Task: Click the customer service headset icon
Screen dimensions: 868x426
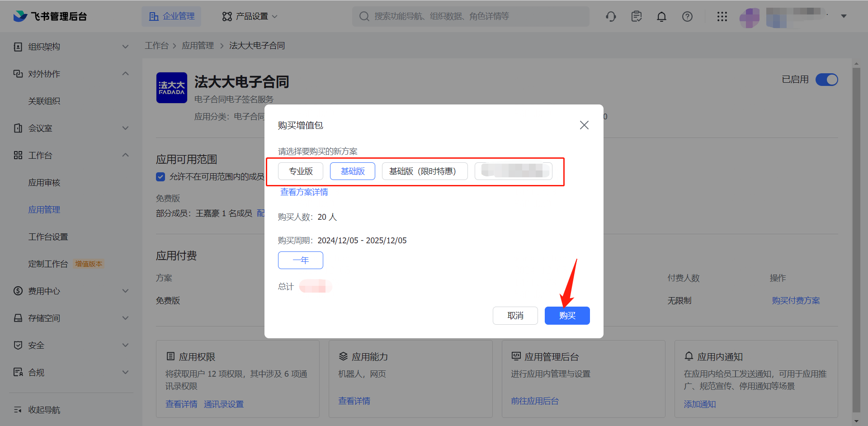Action: tap(611, 16)
